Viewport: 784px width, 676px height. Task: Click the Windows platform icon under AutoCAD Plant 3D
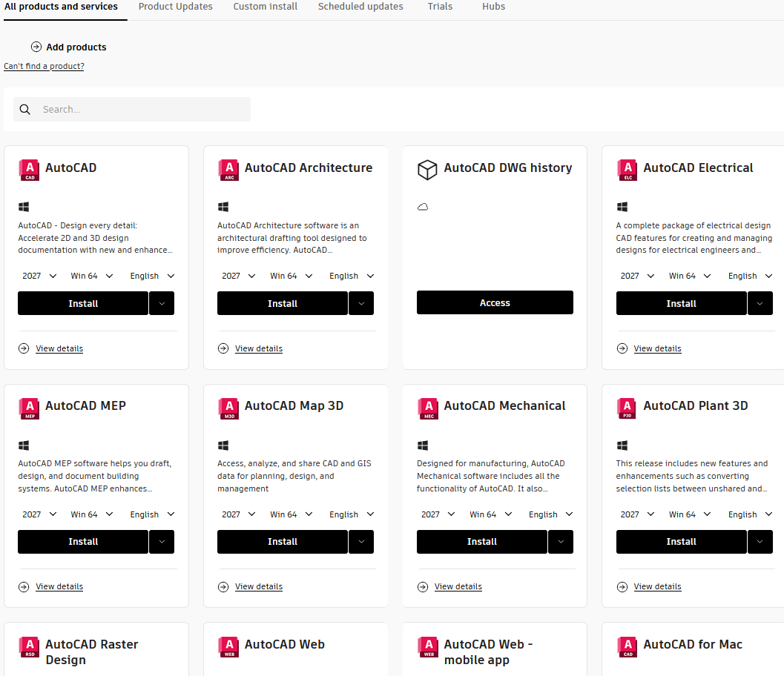pos(622,445)
